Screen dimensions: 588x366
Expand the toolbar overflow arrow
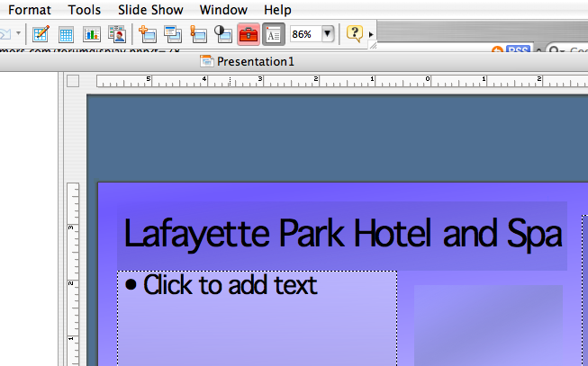click(x=371, y=34)
